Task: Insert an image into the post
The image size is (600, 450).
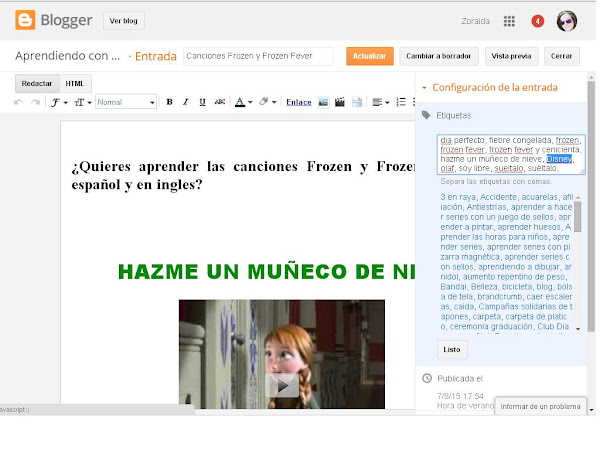Action: 323,102
